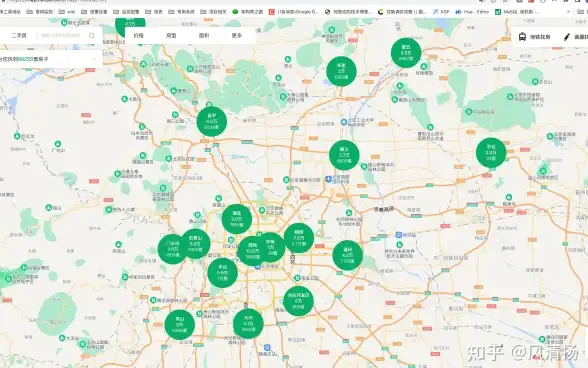Click the magnifier search icon
588x368 pixels.
point(92,36)
